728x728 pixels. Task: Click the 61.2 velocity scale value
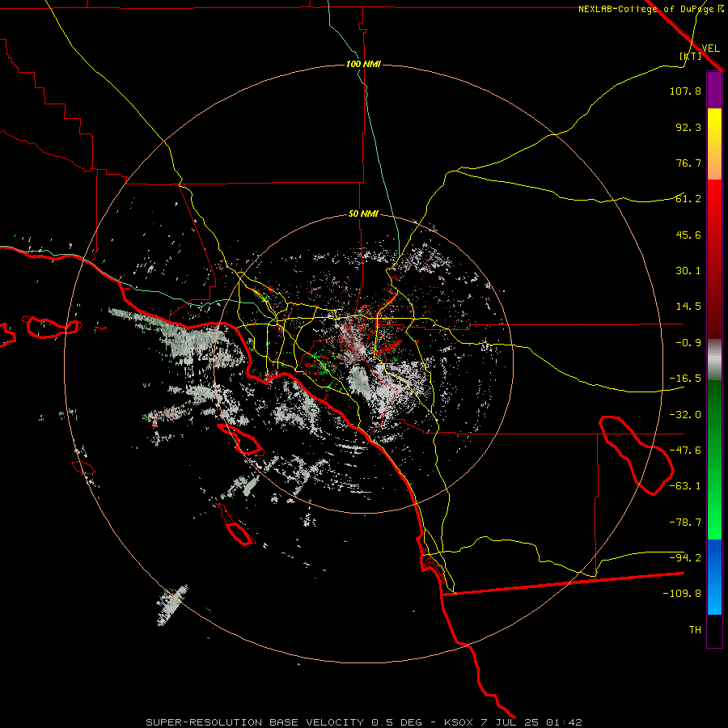pyautogui.click(x=688, y=199)
